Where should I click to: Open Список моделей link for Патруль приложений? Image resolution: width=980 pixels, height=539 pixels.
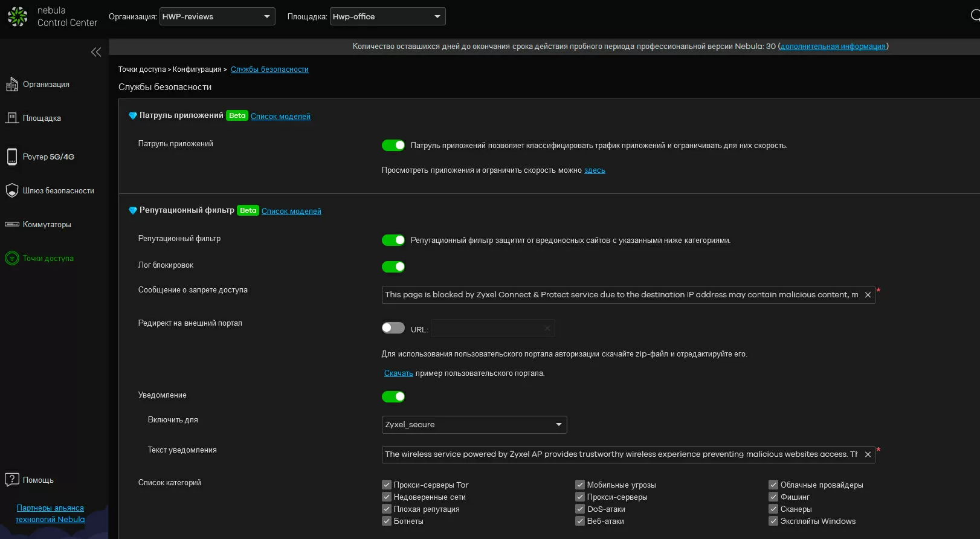click(x=280, y=117)
